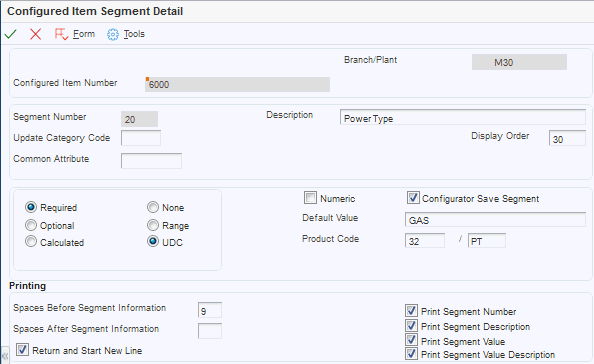Image resolution: width=594 pixels, height=364 pixels.
Task: Uncheck Print Segment Description checkbox
Action: pyautogui.click(x=411, y=325)
